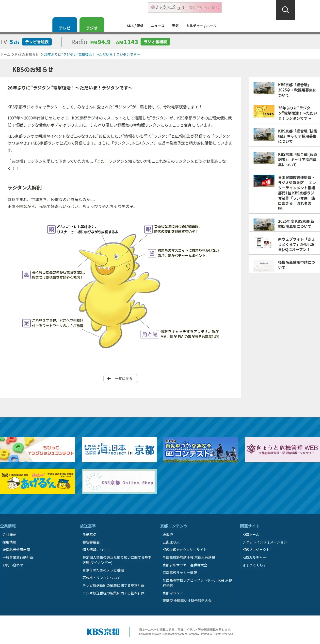Open the 天気 menu item

tap(175, 26)
